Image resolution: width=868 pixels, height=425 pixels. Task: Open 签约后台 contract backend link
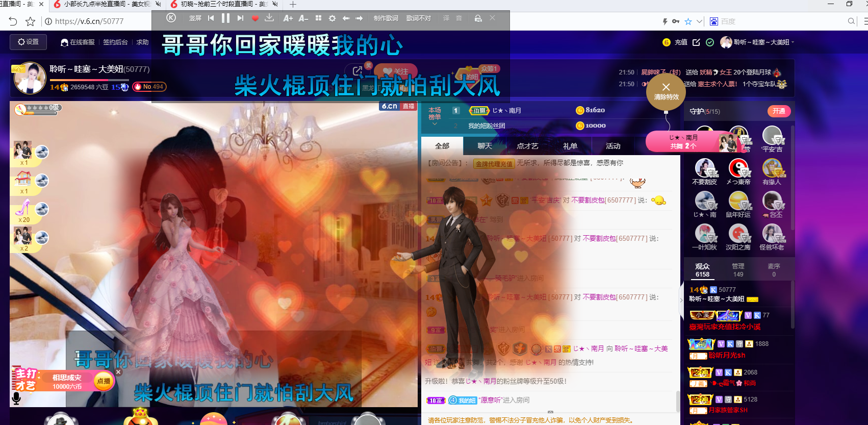[115, 42]
